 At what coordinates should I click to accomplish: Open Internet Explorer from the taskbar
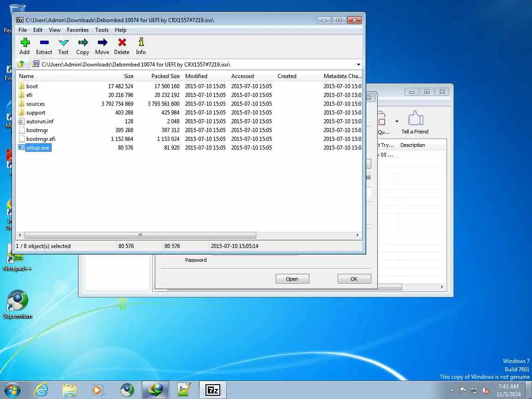coord(42,390)
